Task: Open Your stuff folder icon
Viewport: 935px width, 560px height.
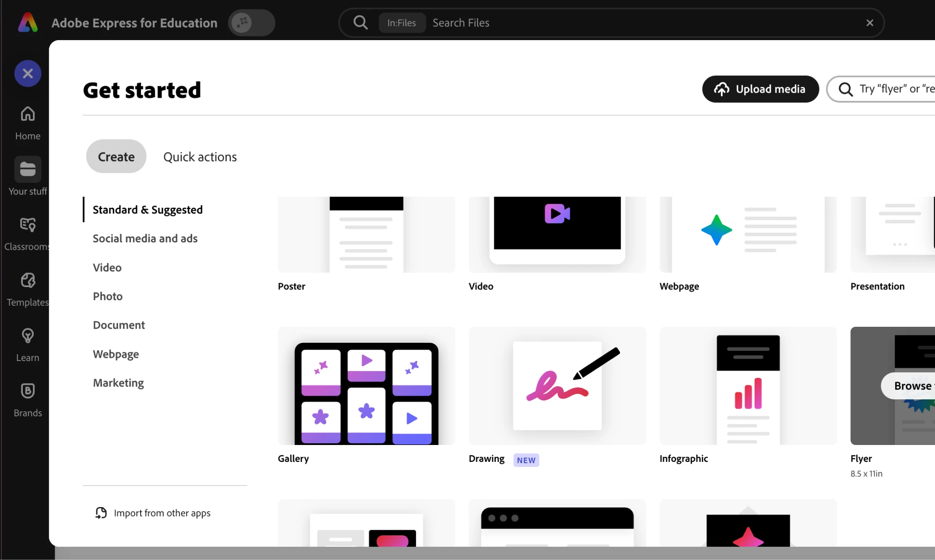Action: 27,169
